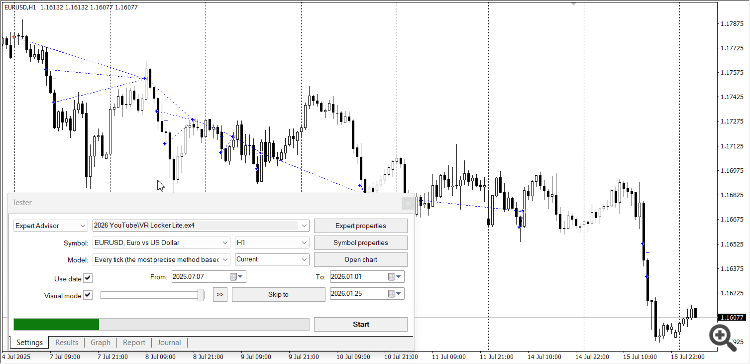
Task: Open the Journal tab
Action: 169,342
